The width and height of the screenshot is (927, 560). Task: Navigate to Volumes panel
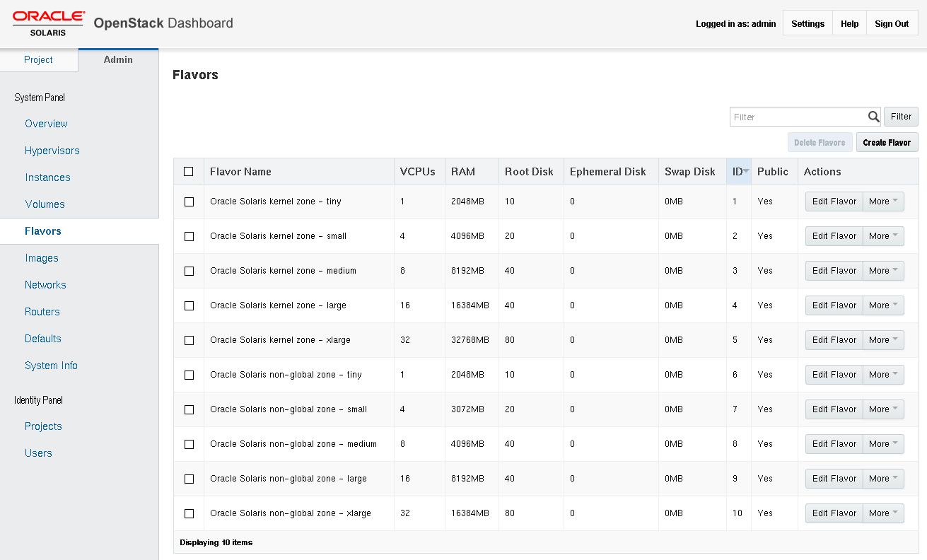[45, 204]
